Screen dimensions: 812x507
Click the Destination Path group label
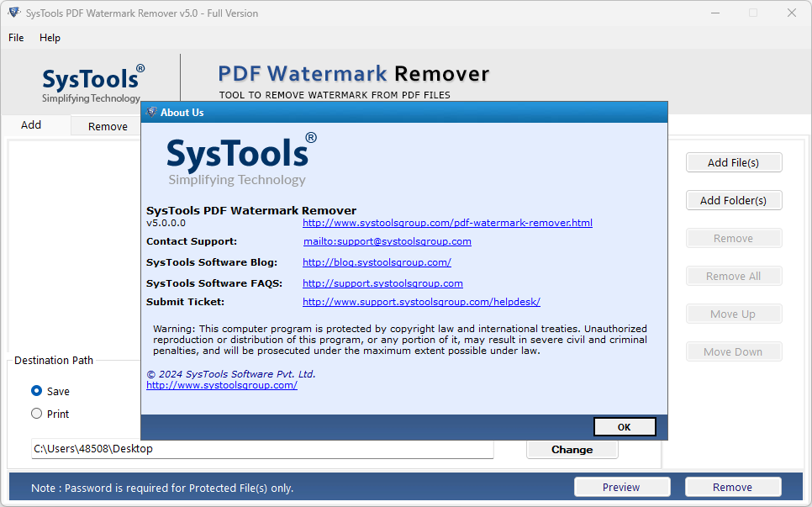54,361
